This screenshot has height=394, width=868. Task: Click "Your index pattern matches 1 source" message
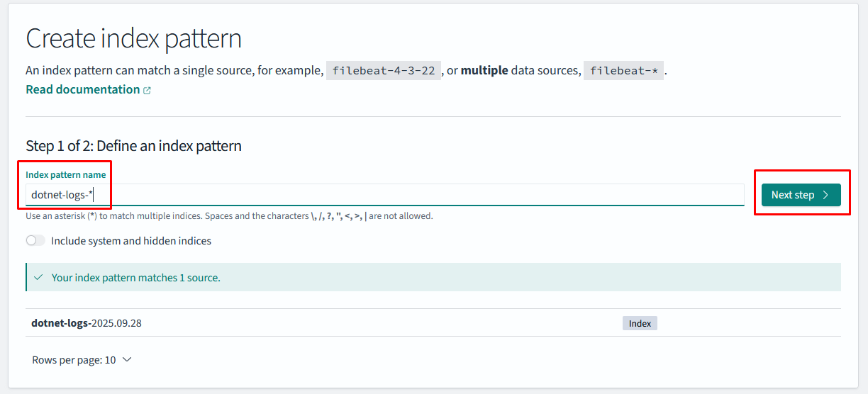[x=136, y=278]
